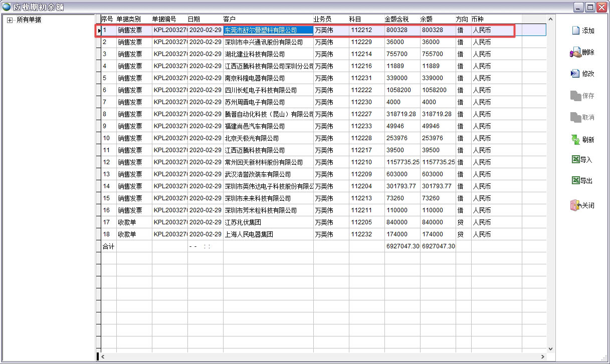Select the 所有单据 tree item
The width and height of the screenshot is (610, 364).
point(29,20)
